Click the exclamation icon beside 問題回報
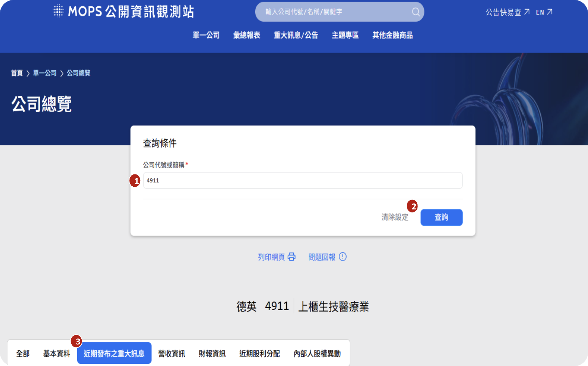This screenshot has width=588, height=366. point(343,257)
